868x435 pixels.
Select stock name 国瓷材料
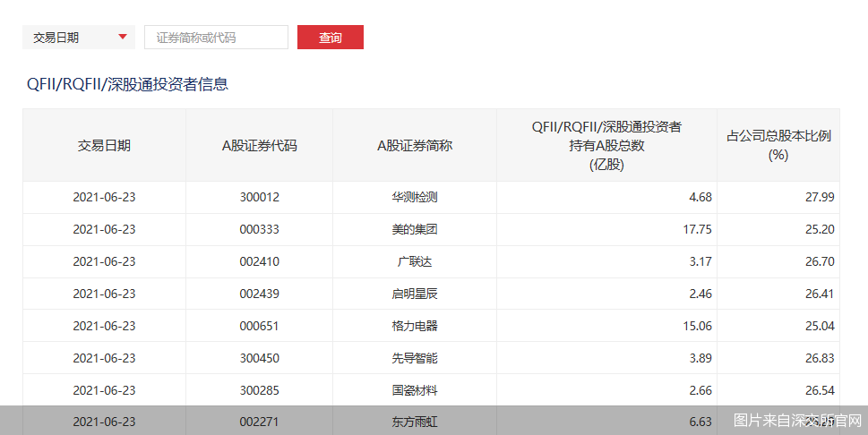(x=415, y=390)
